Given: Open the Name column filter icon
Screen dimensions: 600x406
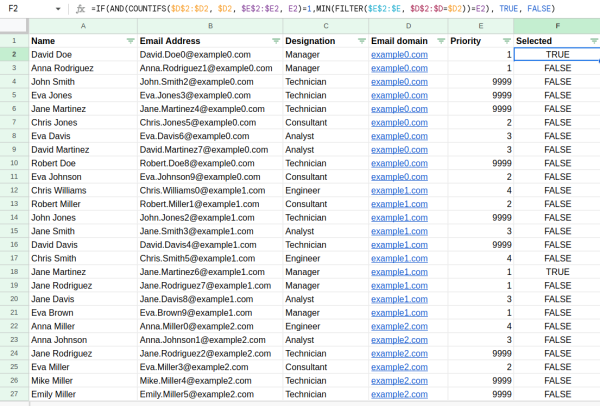Looking at the screenshot, I should [x=130, y=41].
